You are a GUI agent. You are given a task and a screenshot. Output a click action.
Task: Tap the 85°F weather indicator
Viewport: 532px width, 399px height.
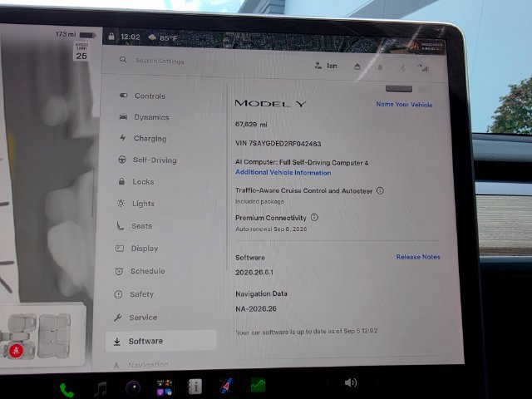(163, 37)
